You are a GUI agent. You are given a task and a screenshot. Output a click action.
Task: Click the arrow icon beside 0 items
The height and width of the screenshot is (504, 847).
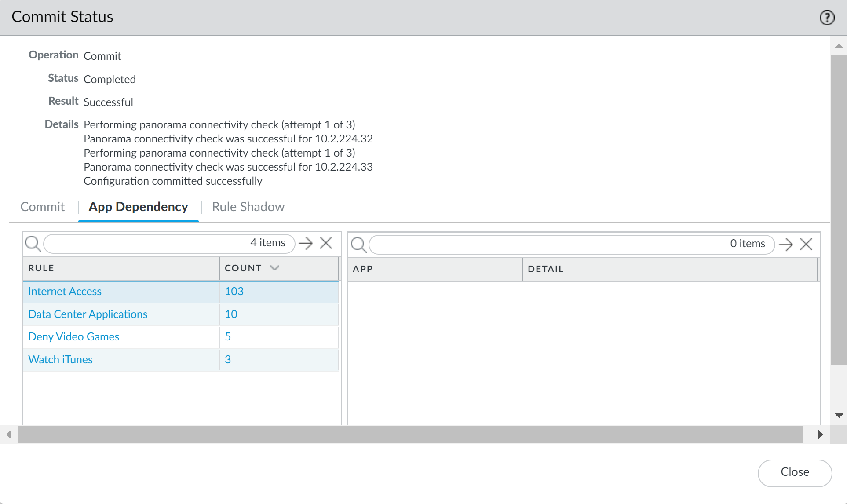[x=786, y=245]
